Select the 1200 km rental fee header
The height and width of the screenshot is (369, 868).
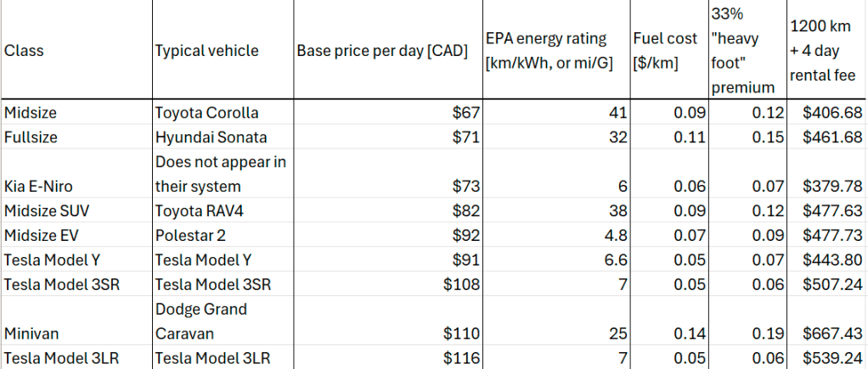[x=822, y=51]
